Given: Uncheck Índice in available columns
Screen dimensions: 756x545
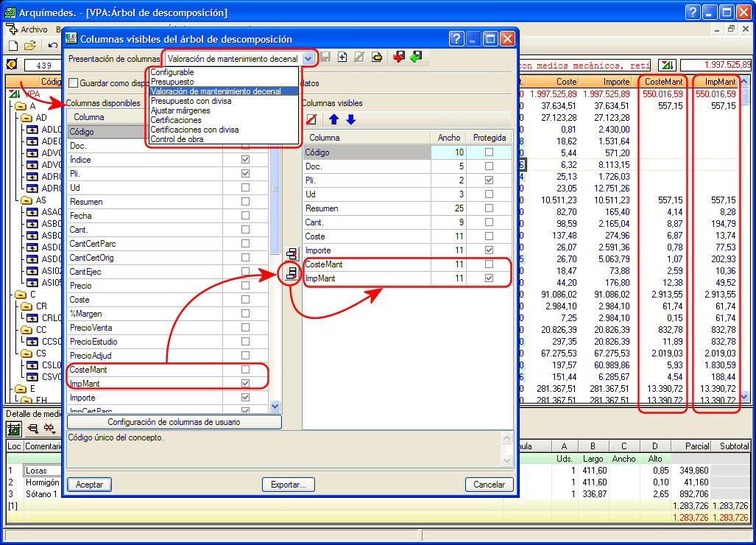Looking at the screenshot, I should coord(245,159).
